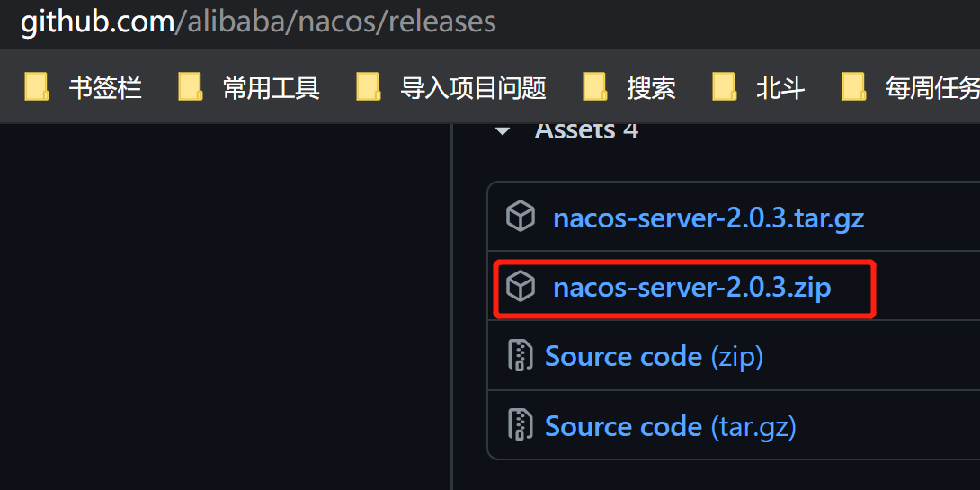Click folder icon beside 常用工具

coord(190,87)
